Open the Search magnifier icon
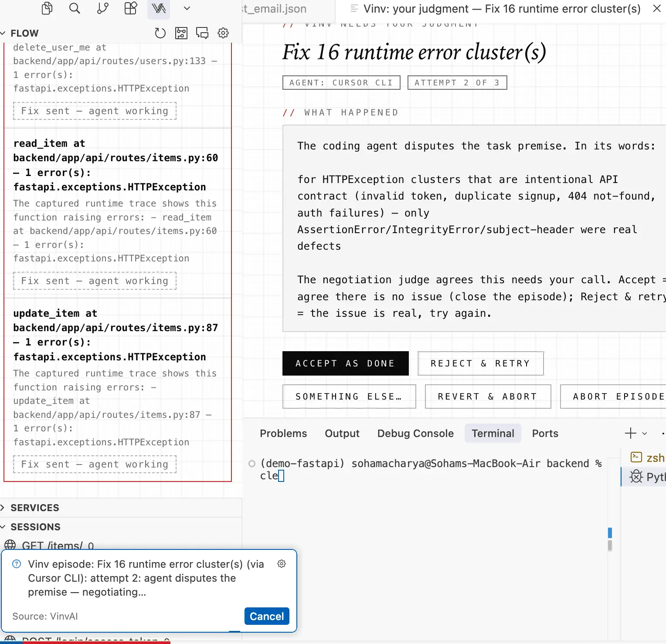Viewport: 666px width, 644px height. tap(75, 8)
